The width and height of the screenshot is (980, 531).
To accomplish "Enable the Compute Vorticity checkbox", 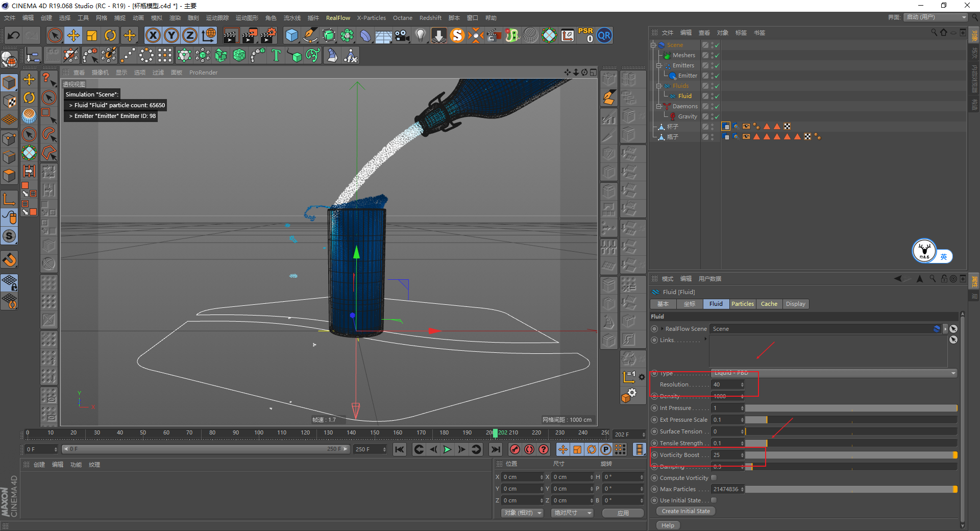I will (x=714, y=478).
